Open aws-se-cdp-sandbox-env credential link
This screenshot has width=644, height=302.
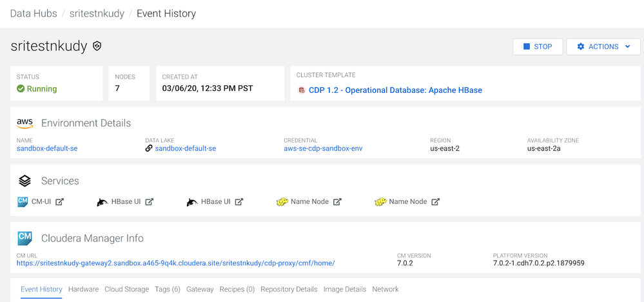point(323,148)
